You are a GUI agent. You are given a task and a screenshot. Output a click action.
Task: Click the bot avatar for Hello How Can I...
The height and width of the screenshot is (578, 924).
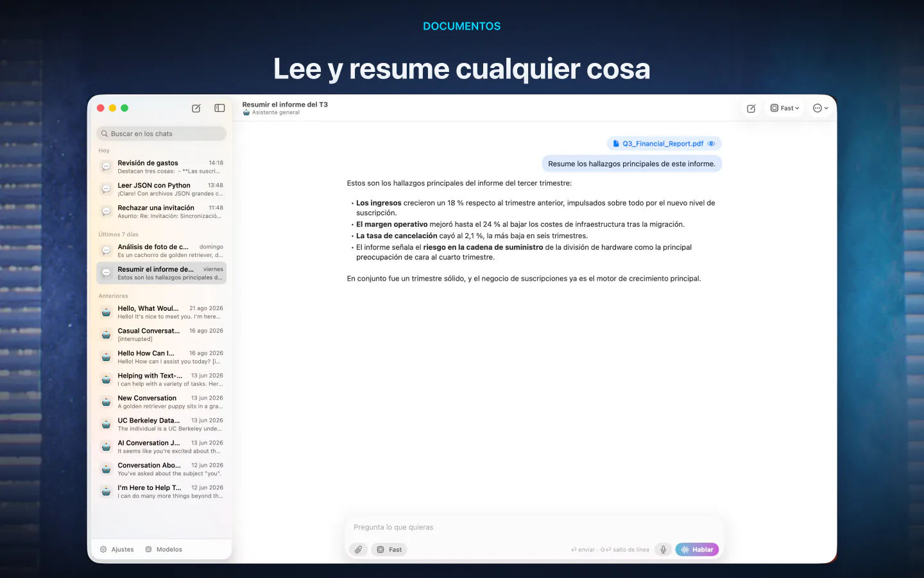pos(107,357)
